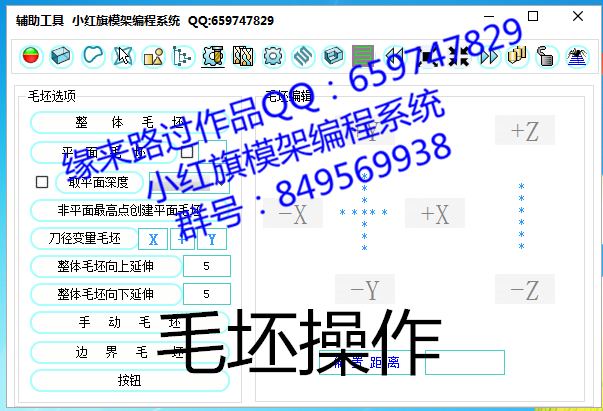Edit the downward extension value field
603x411 pixels.
(207, 294)
